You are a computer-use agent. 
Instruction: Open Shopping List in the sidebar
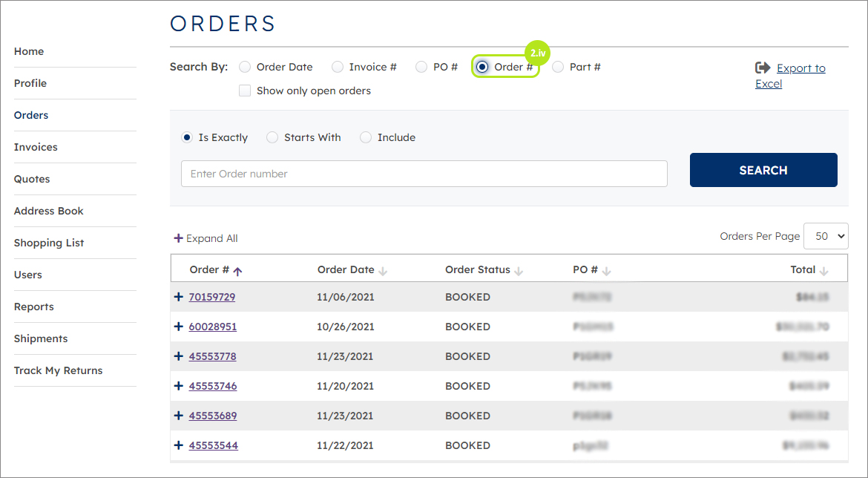49,243
